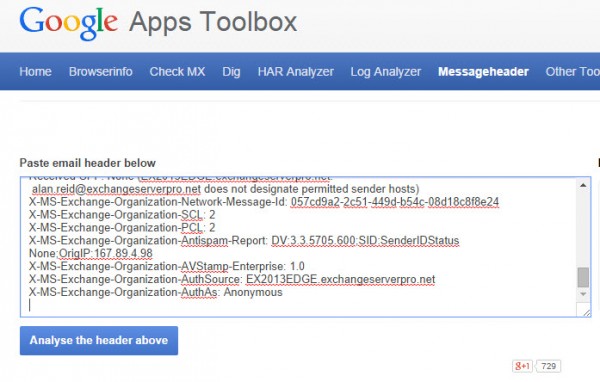Image resolution: width=600 pixels, height=382 pixels.
Task: Open the Browserinfo tool
Action: tap(101, 72)
